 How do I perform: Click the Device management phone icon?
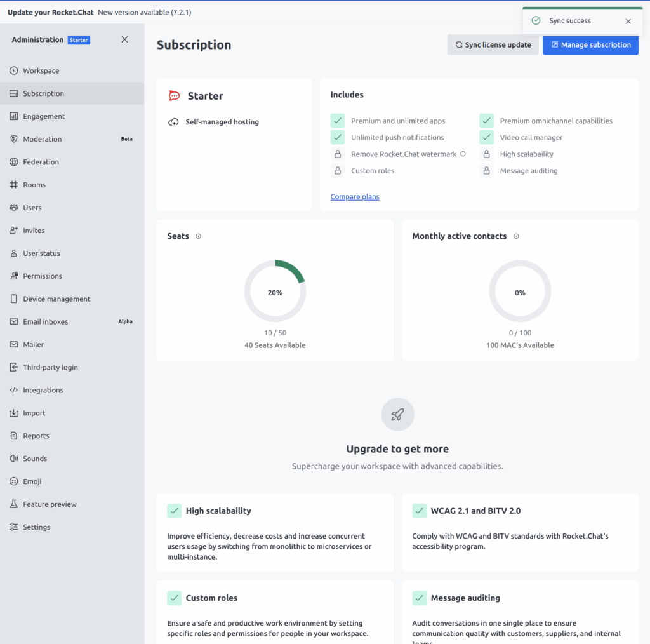(x=14, y=299)
